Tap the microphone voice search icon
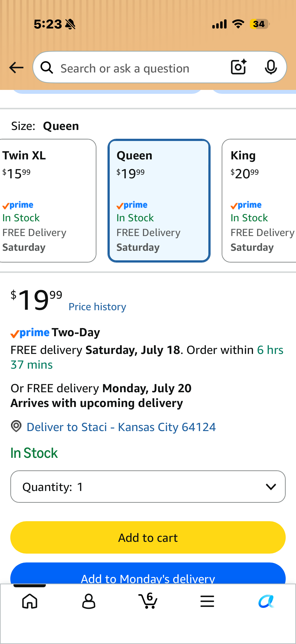This screenshot has width=296, height=644. (271, 67)
